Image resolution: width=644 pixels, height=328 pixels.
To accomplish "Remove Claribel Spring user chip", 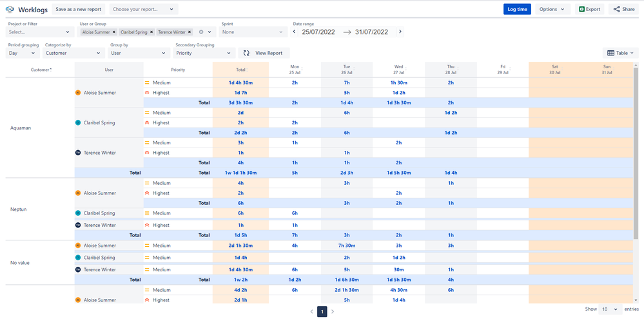I will 151,32.
